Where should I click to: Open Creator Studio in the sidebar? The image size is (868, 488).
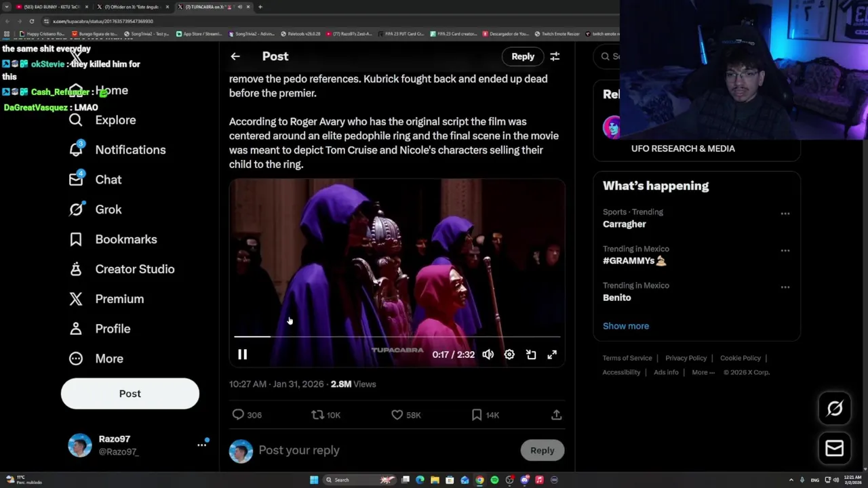(x=121, y=269)
